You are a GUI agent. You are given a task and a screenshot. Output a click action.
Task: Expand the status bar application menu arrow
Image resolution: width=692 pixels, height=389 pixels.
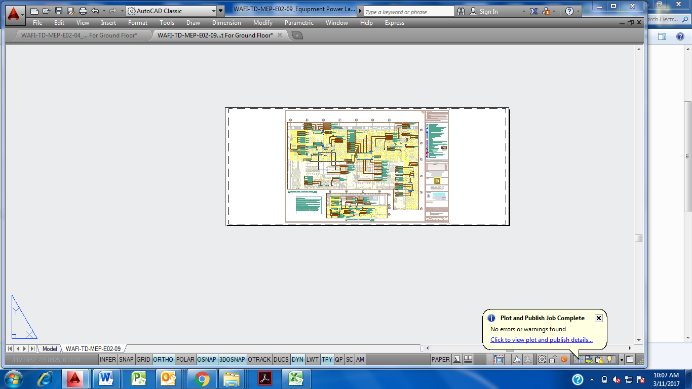point(621,359)
